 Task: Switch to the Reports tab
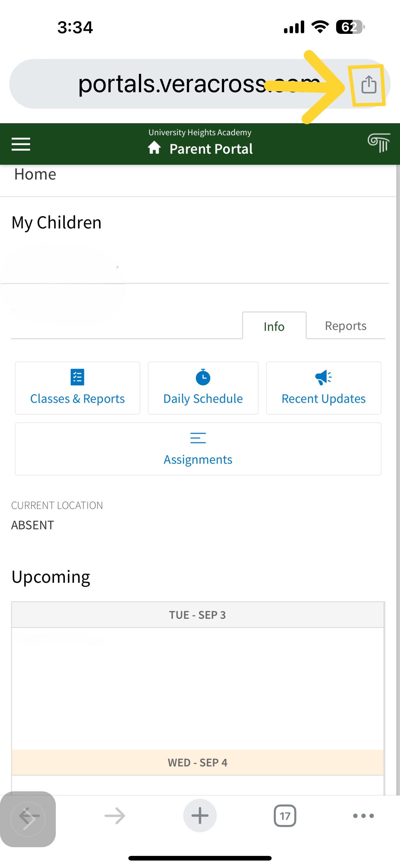(345, 325)
